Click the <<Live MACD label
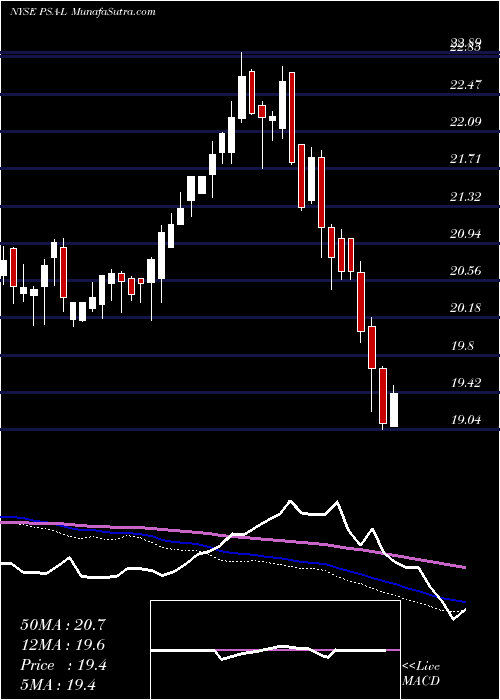500x700 pixels. [421, 674]
